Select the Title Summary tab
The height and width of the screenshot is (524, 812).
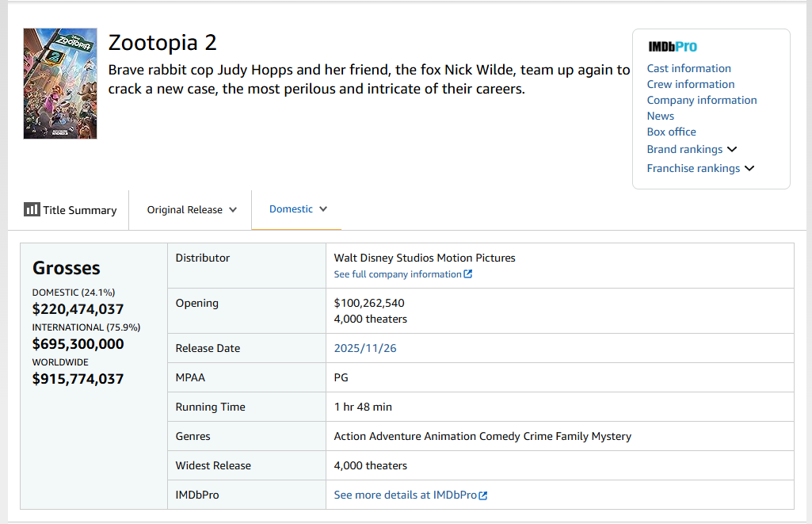79,210
